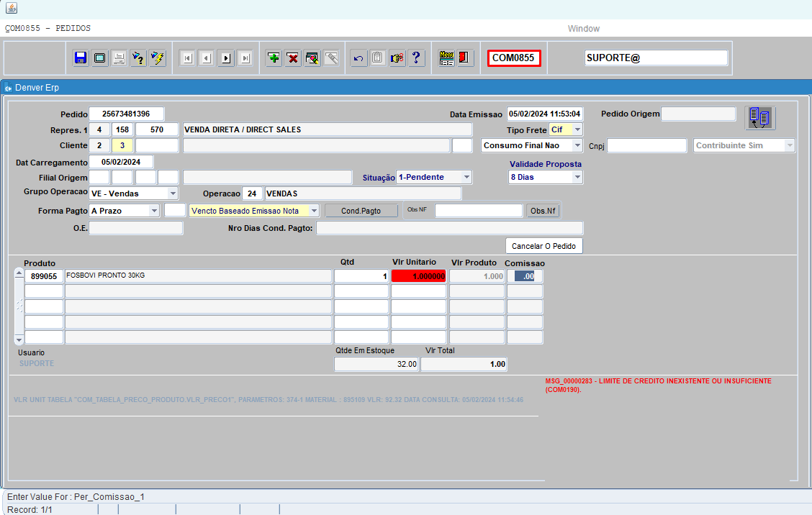Click the printer icon in toolbar
The width and height of the screenshot is (812, 515).
click(119, 58)
